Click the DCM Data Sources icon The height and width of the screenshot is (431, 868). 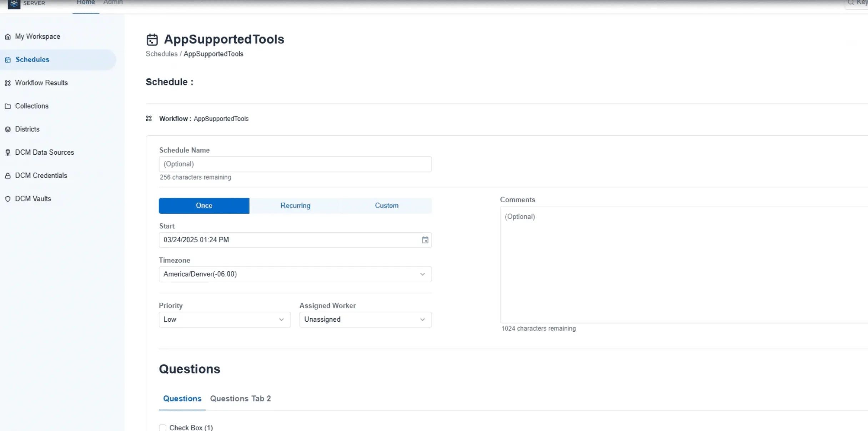7,153
